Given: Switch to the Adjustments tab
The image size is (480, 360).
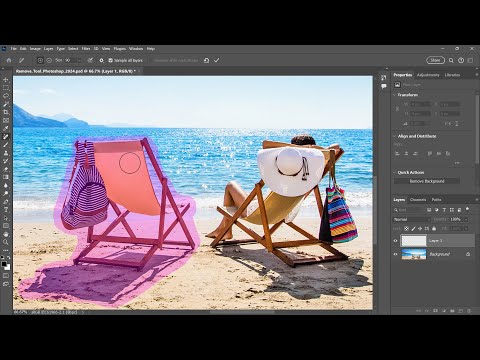Looking at the screenshot, I should (x=428, y=75).
